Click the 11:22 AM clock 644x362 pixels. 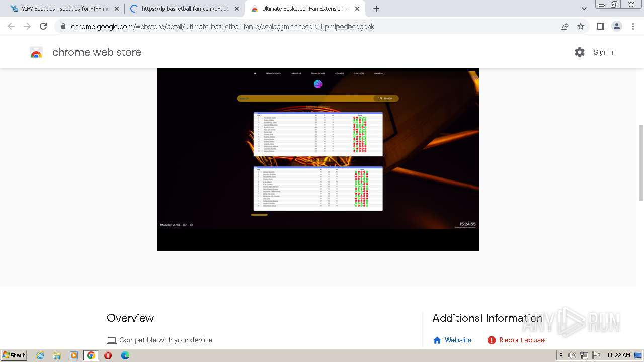click(618, 355)
